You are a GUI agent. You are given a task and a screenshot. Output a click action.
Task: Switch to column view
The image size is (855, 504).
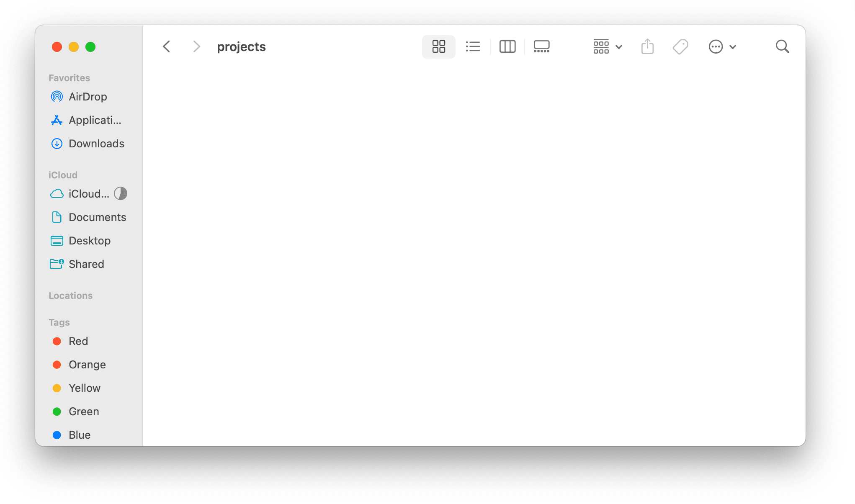click(x=507, y=46)
